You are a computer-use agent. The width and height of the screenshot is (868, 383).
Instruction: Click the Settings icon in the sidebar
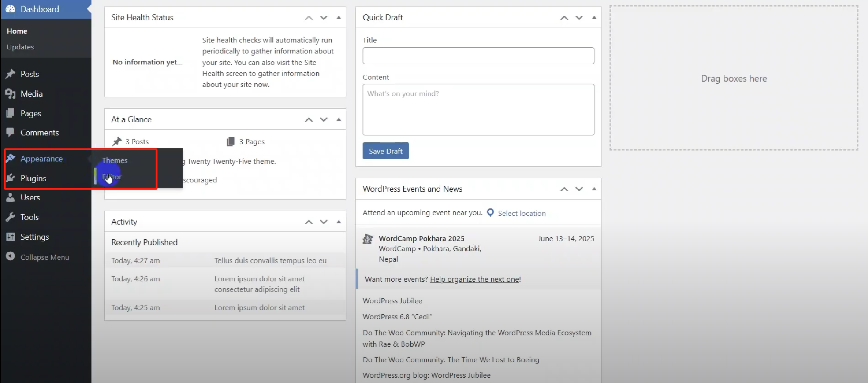pyautogui.click(x=11, y=237)
